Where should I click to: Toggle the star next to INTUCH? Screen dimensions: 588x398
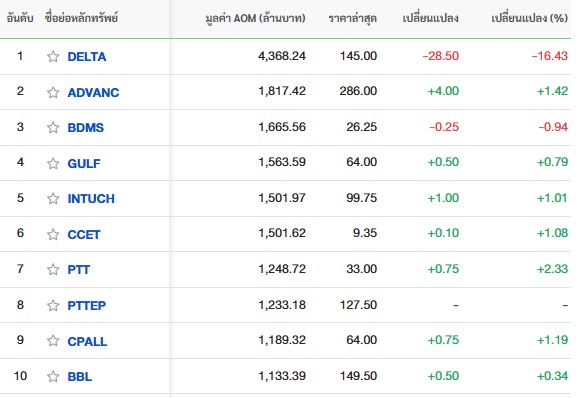53,198
